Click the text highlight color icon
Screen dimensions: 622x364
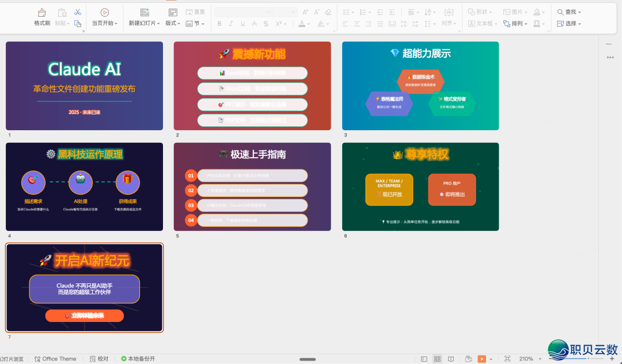pyautogui.click(x=321, y=24)
